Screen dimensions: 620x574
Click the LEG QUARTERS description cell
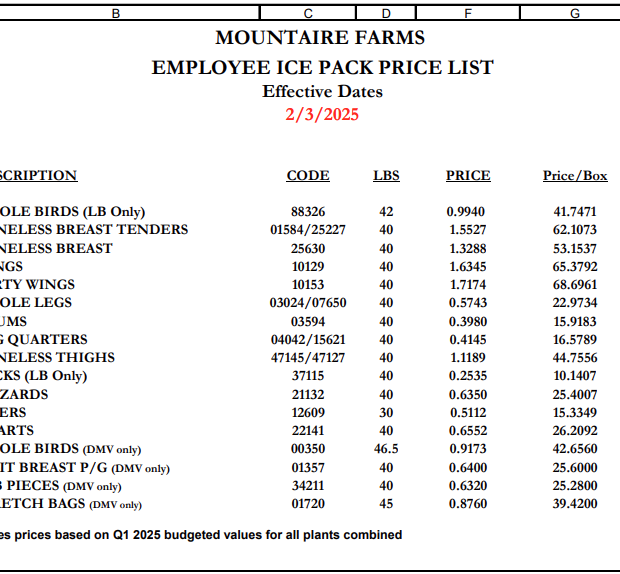pyautogui.click(x=45, y=340)
